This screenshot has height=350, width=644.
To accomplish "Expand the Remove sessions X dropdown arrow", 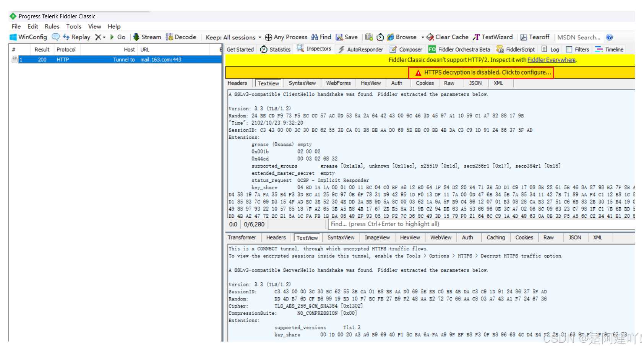I will coord(104,37).
